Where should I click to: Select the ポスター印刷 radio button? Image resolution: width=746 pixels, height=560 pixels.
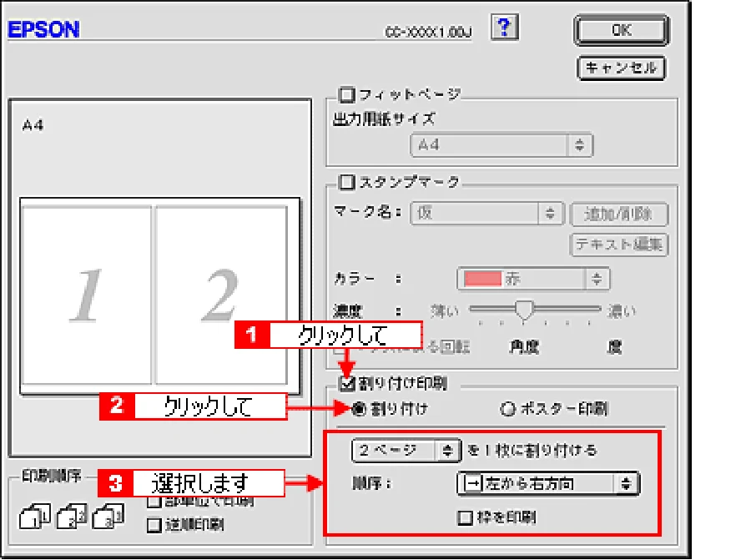[x=507, y=409]
